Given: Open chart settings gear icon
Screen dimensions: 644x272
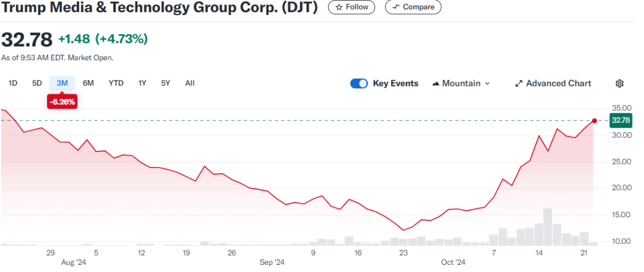Looking at the screenshot, I should (x=620, y=84).
